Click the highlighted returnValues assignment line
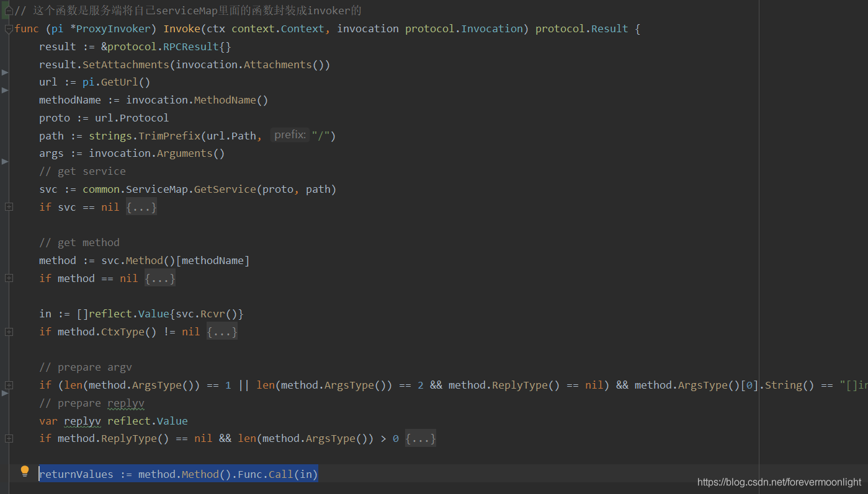868x494 pixels. 179,474
